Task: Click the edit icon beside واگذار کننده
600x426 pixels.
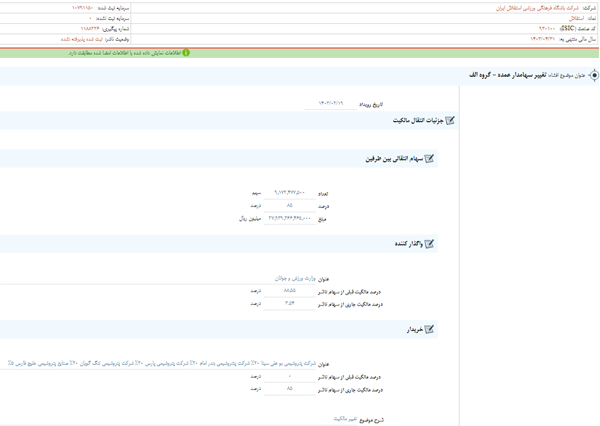Action: click(x=429, y=244)
